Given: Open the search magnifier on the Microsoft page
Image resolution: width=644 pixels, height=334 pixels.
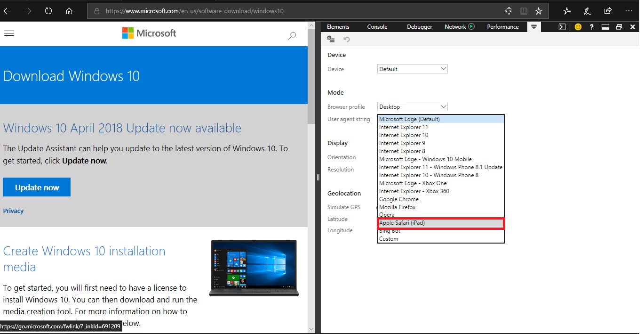Looking at the screenshot, I should 292,35.
